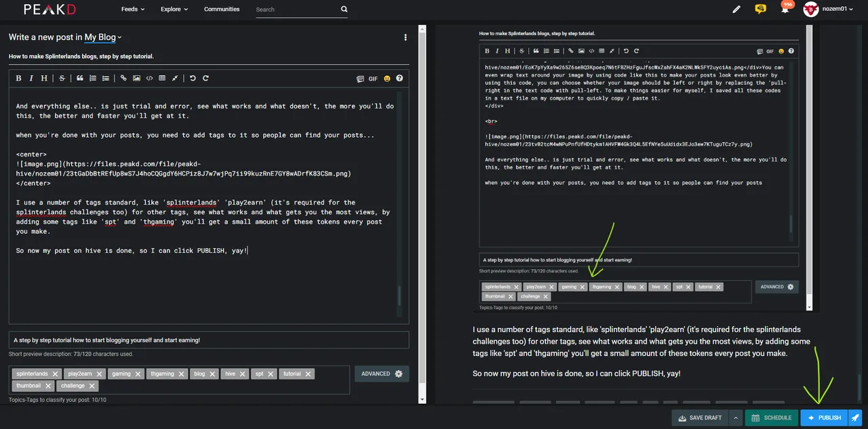Click the short preview description field
Screen dimensions: 868x429
click(209, 340)
